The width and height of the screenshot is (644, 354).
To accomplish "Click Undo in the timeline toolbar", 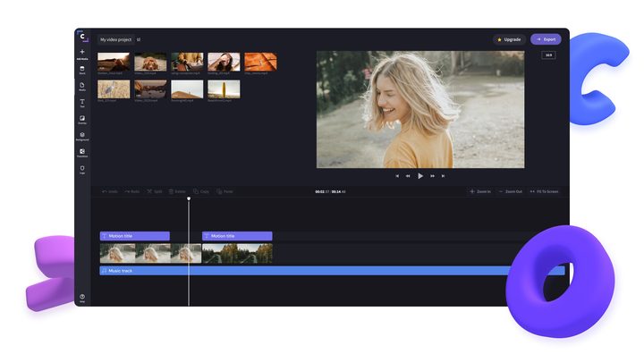I will click(110, 192).
